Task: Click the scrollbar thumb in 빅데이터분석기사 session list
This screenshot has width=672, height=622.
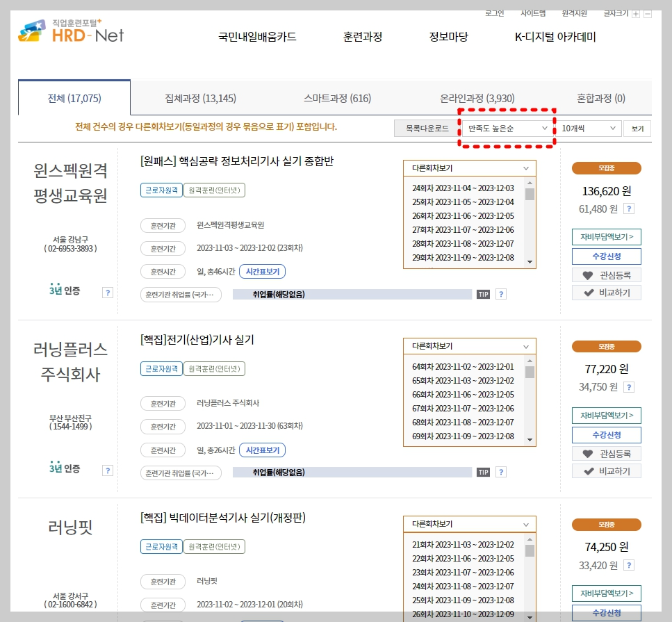Action: [530, 550]
